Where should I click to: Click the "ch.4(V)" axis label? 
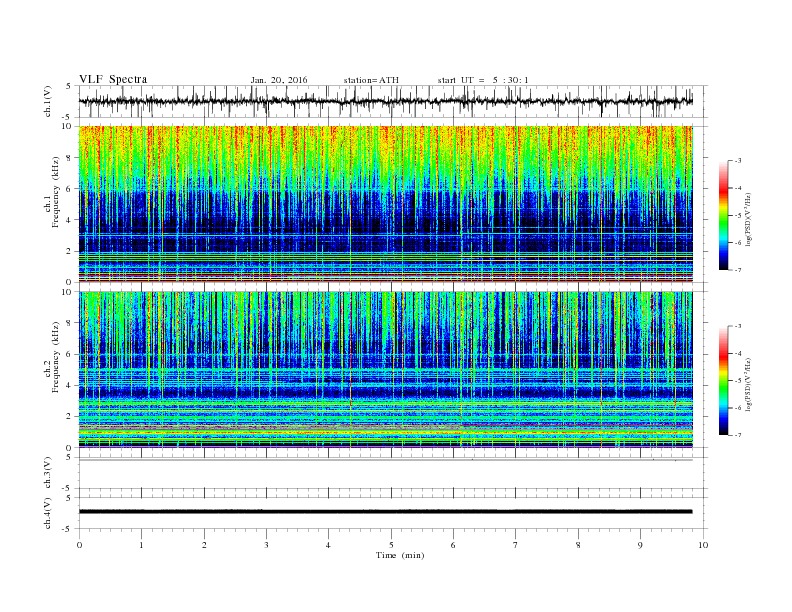[48, 513]
